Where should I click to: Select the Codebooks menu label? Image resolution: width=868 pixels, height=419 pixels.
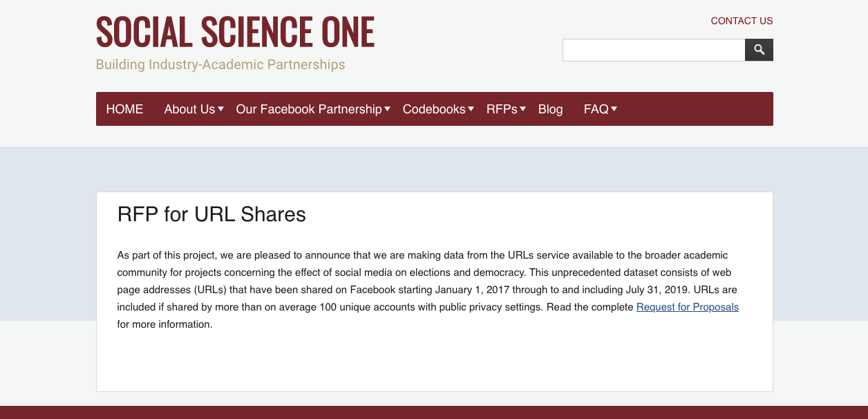(434, 109)
